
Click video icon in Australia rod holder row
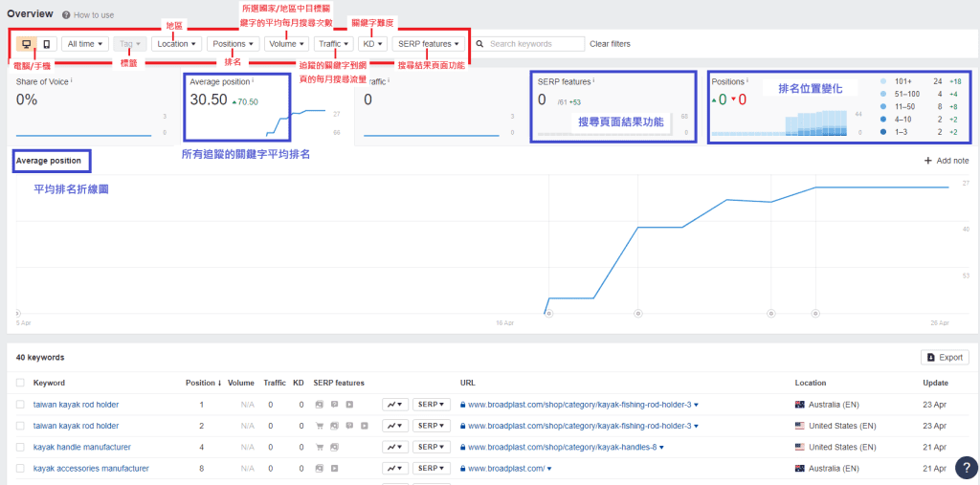point(349,405)
